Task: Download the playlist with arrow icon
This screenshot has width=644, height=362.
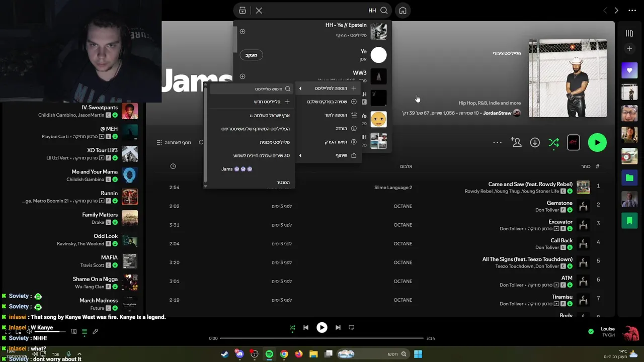Action: [x=535, y=143]
